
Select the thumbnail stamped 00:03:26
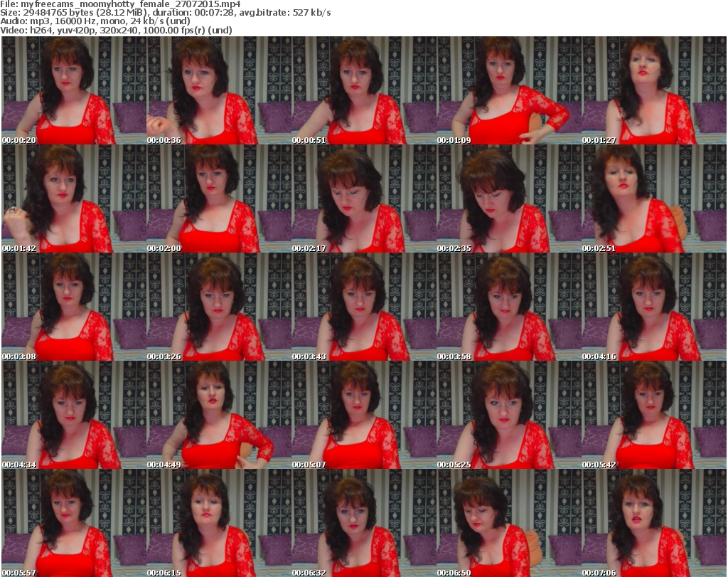coord(219,307)
